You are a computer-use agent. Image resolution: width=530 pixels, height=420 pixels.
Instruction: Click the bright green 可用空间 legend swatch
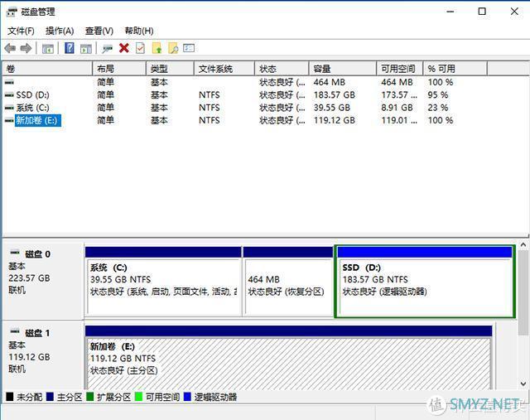pos(138,397)
